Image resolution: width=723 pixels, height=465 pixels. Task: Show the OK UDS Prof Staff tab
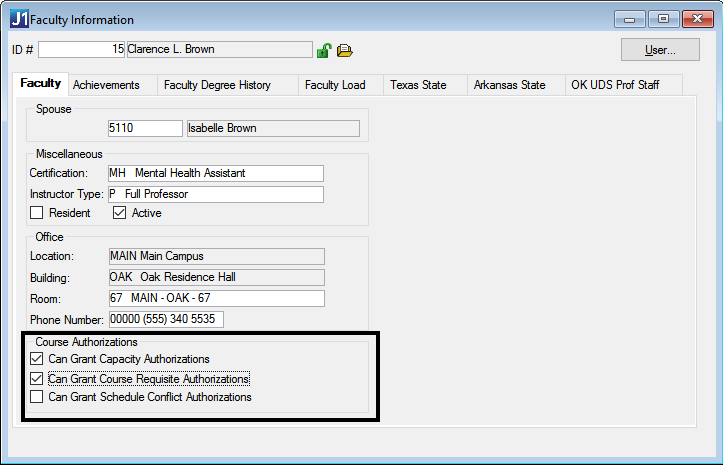[615, 85]
